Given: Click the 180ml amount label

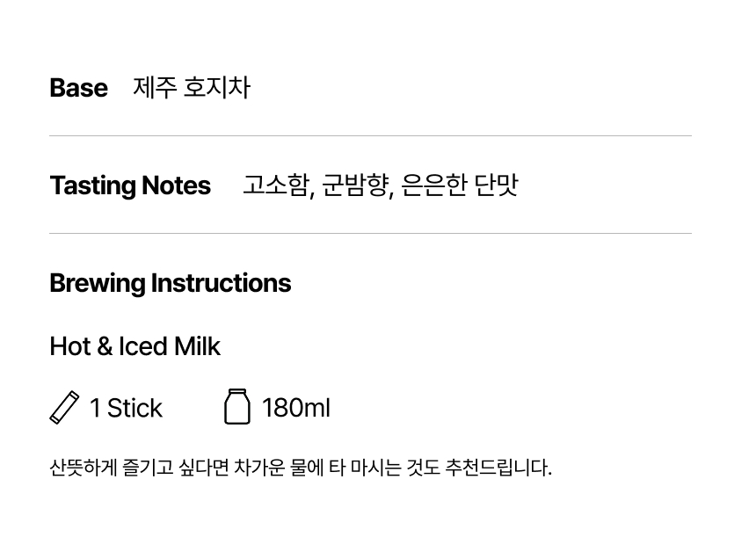Looking at the screenshot, I should (296, 408).
